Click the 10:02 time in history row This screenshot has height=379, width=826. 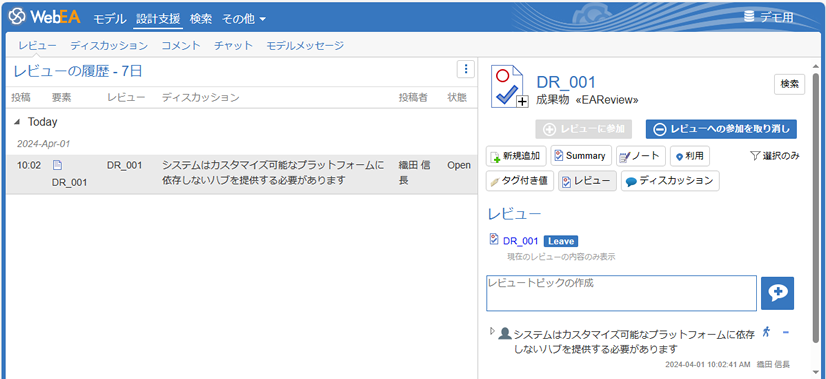(29, 165)
